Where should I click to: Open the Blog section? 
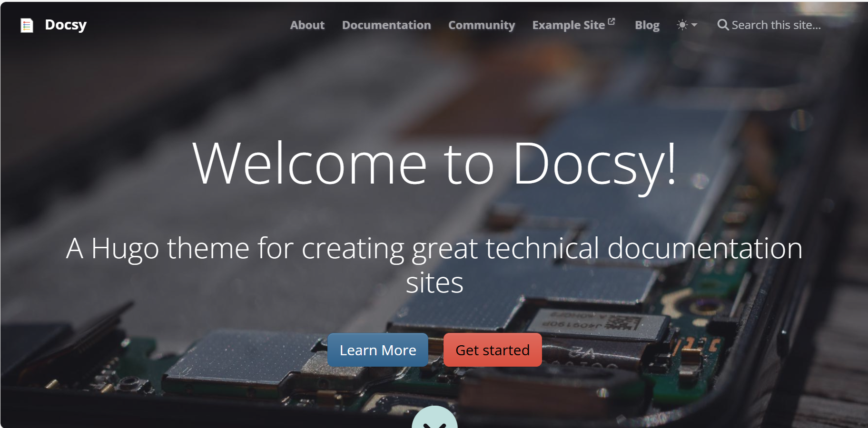coord(647,25)
